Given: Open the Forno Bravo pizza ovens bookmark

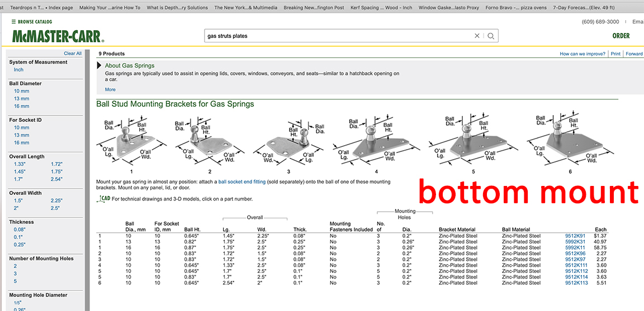Looking at the screenshot, I should [x=516, y=7].
